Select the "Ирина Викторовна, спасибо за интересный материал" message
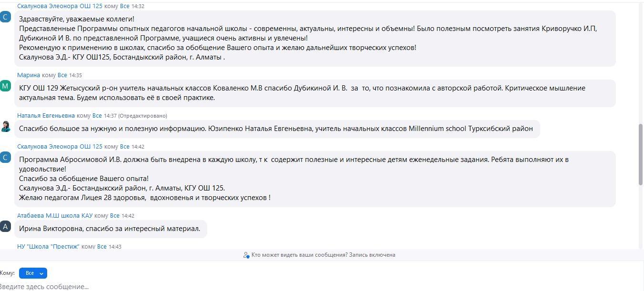This screenshot has height=291, width=644. click(x=110, y=229)
